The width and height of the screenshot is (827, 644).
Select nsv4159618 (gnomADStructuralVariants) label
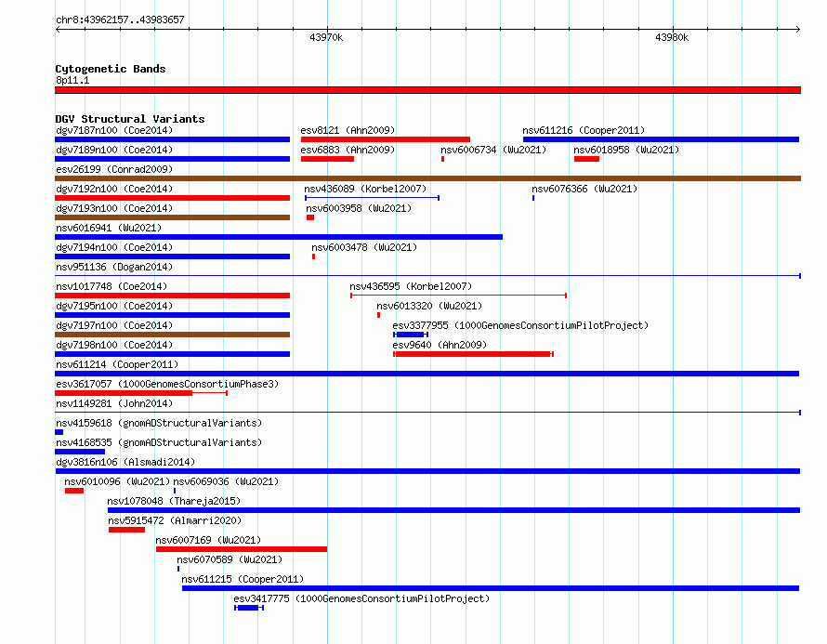159,423
